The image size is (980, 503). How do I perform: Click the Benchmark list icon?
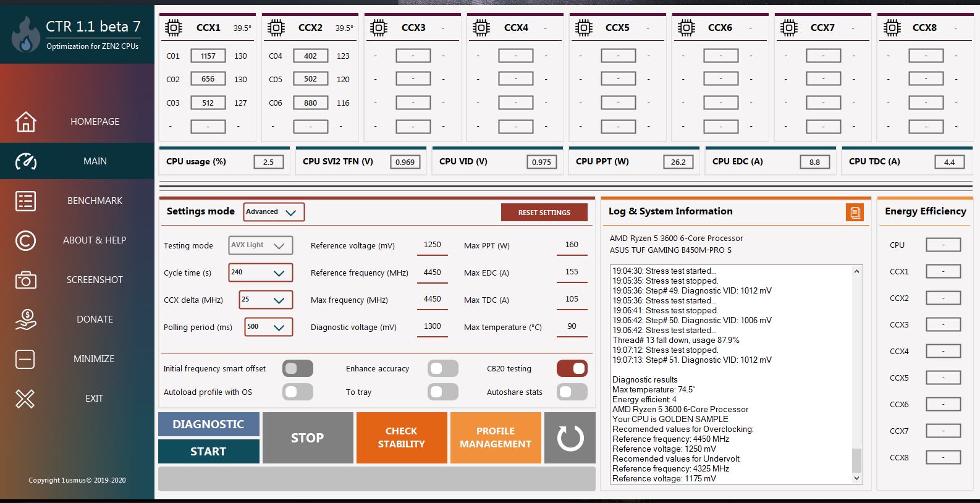click(25, 201)
